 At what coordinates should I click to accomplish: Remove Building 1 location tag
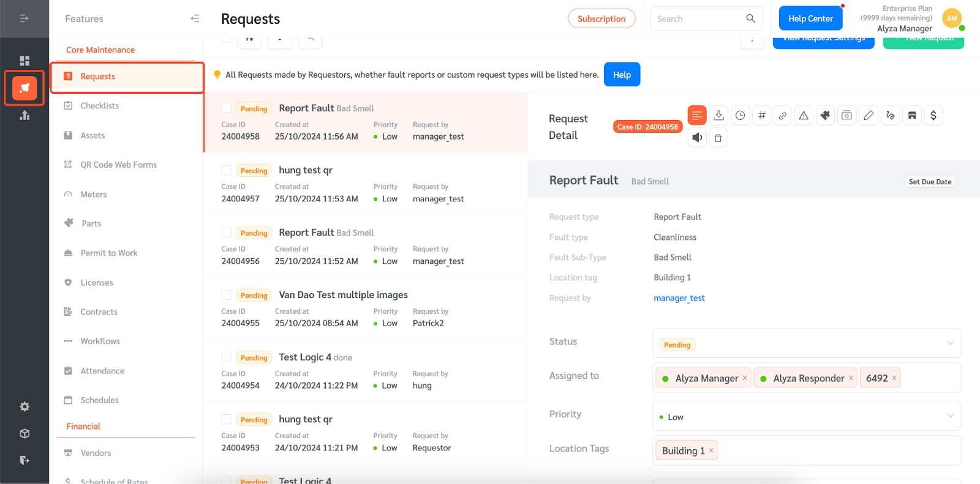click(x=711, y=450)
